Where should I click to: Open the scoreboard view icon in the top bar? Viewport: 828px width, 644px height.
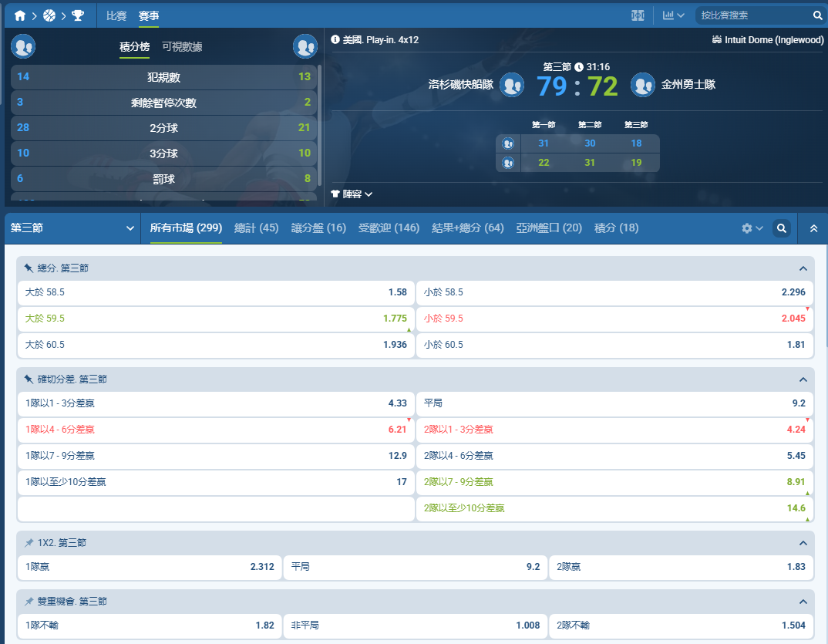pyautogui.click(x=638, y=15)
